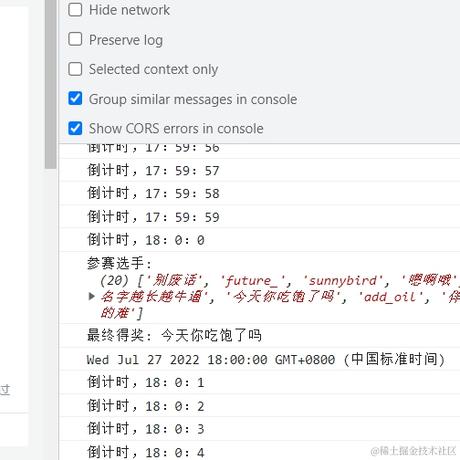Uncheck Group similar messages in console
Viewport: 460px width, 460px height.
click(75, 99)
